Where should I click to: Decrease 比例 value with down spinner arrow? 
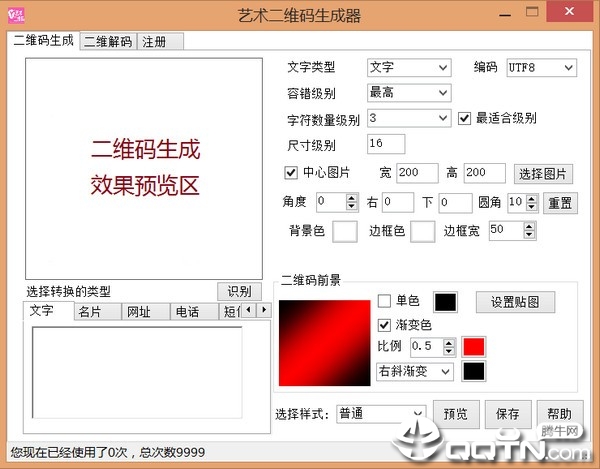[x=448, y=351]
